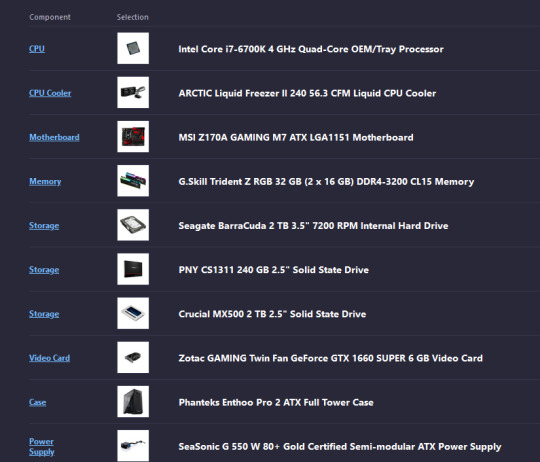Select Seagate BarraCuda 2 TB drive name
The width and height of the screenshot is (540, 462).
313,225
